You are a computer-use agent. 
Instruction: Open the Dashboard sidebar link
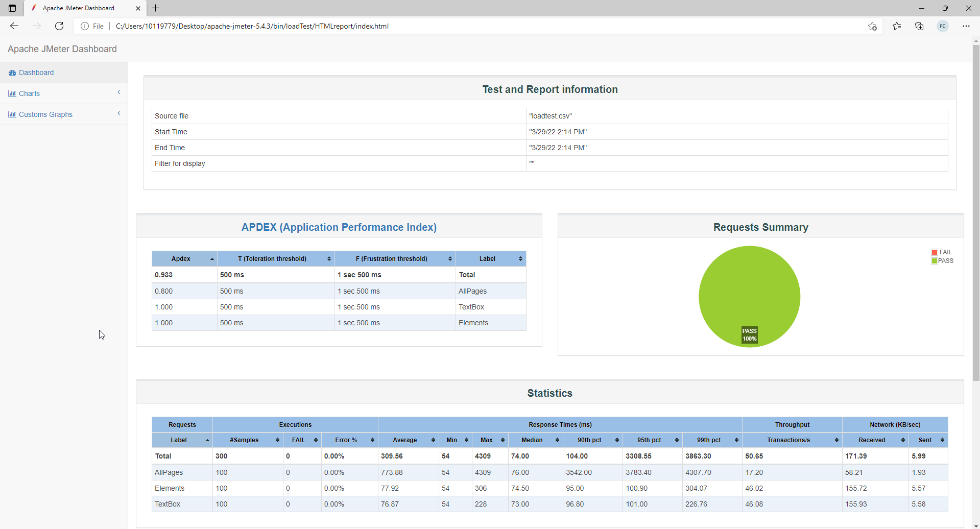[x=64, y=73]
